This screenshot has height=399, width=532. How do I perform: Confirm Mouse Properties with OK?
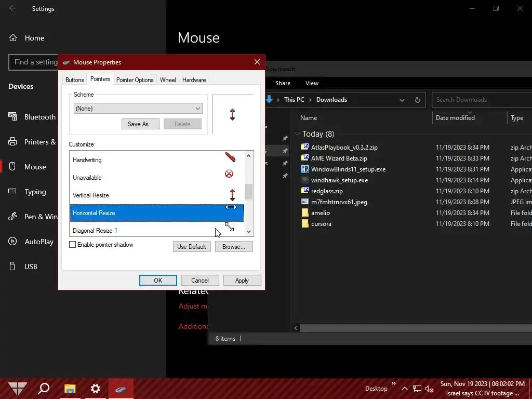158,280
